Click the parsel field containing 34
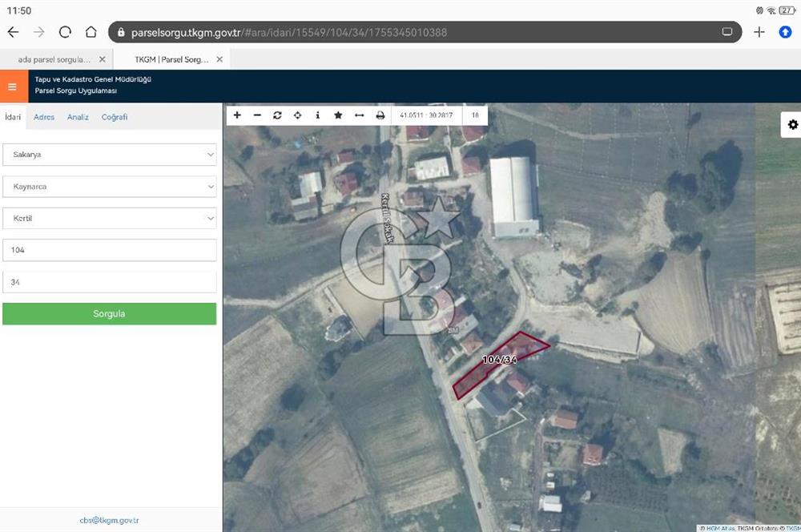 point(109,282)
